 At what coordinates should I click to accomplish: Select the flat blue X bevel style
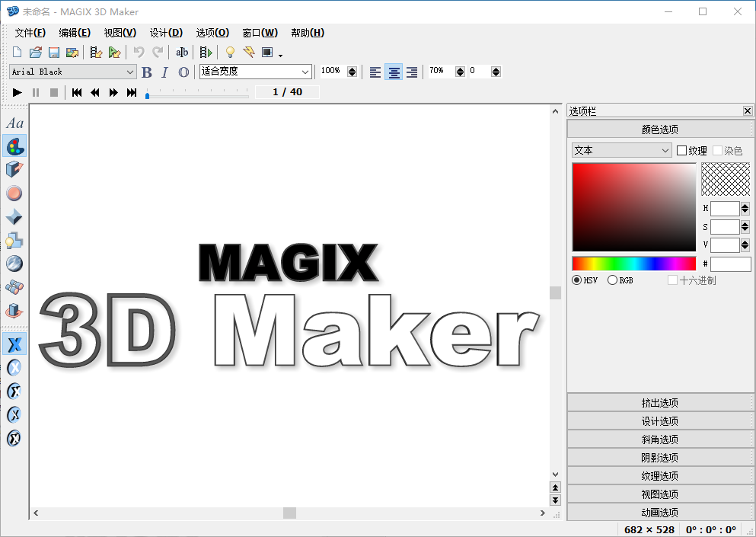pos(14,344)
